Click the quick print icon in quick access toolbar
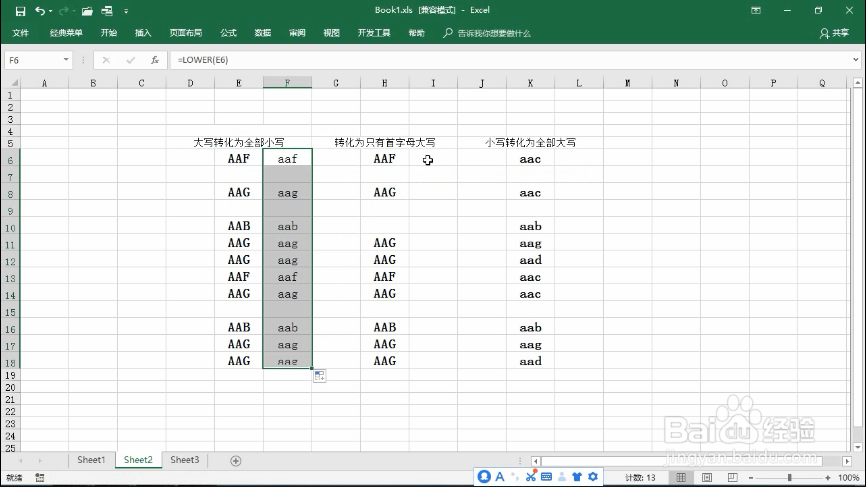The height and width of the screenshot is (487, 866). pyautogui.click(x=107, y=10)
